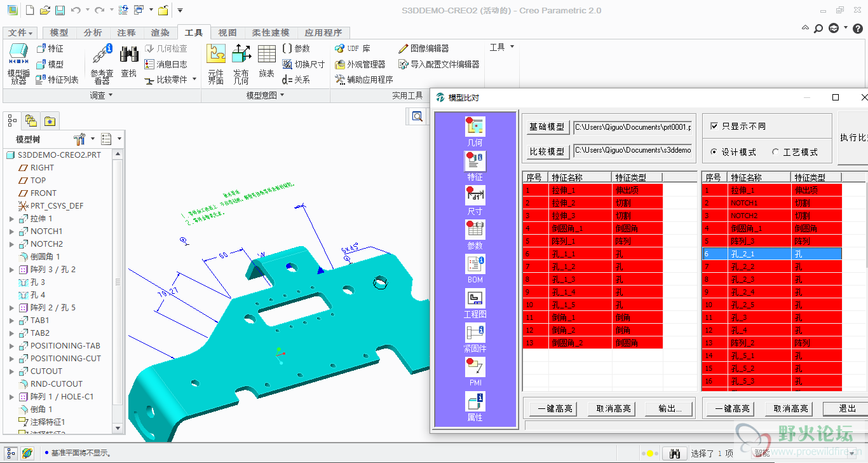Select 属性 properties category in compare sidebar
The image size is (868, 463).
coord(475,406)
